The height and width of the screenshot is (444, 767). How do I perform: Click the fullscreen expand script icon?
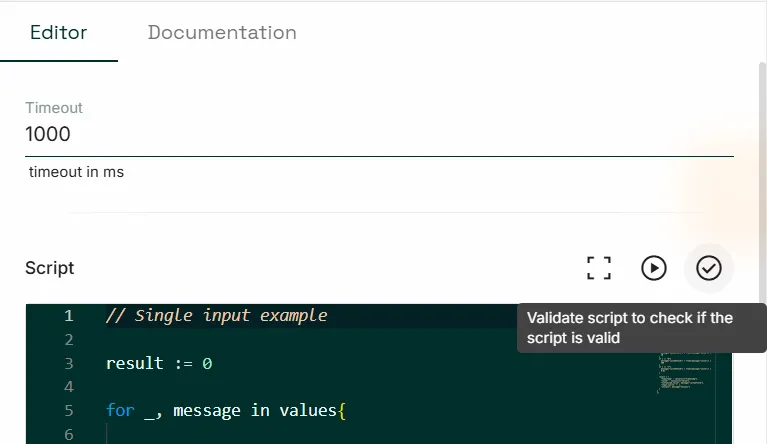click(x=599, y=268)
